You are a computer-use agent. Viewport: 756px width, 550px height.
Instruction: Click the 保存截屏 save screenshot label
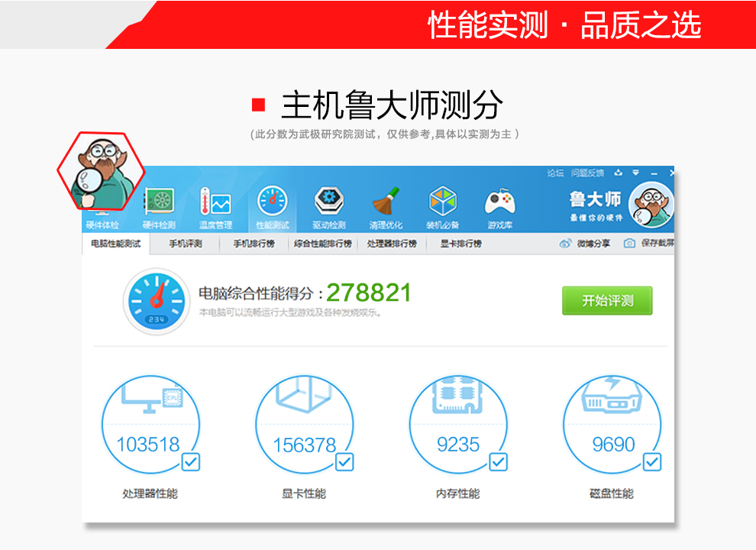[657, 243]
